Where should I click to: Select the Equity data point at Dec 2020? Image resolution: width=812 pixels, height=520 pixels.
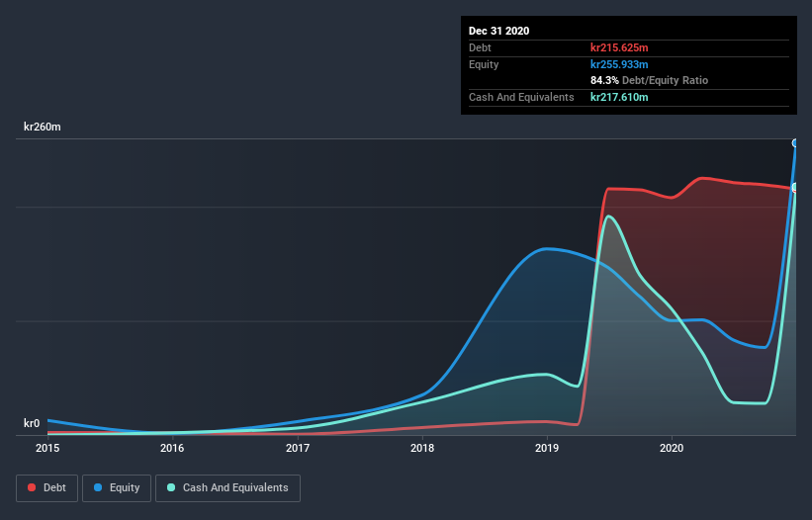pyautogui.click(x=795, y=142)
